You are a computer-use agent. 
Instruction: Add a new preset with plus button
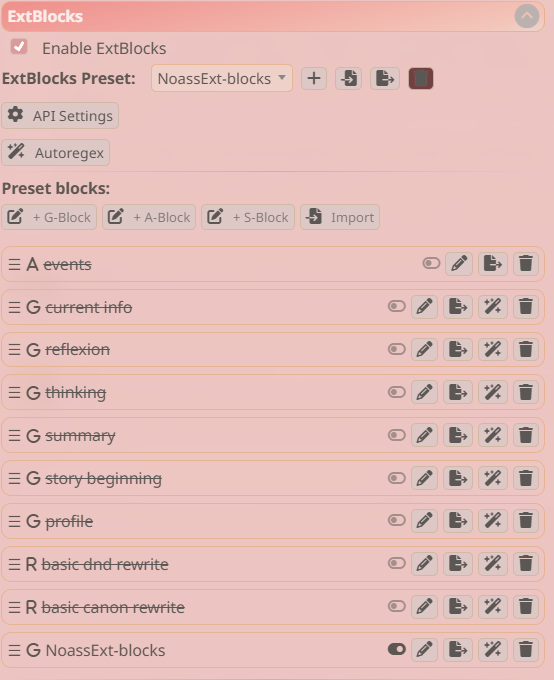(314, 78)
